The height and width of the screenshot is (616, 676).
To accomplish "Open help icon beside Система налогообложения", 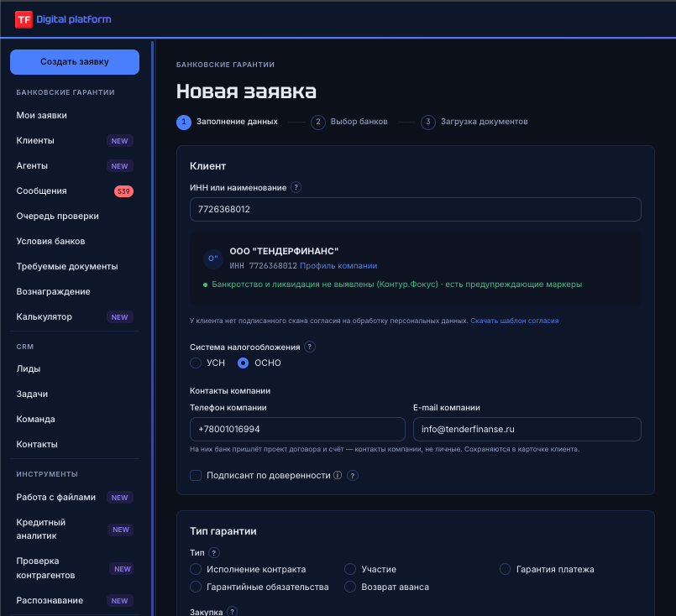I will pos(310,347).
